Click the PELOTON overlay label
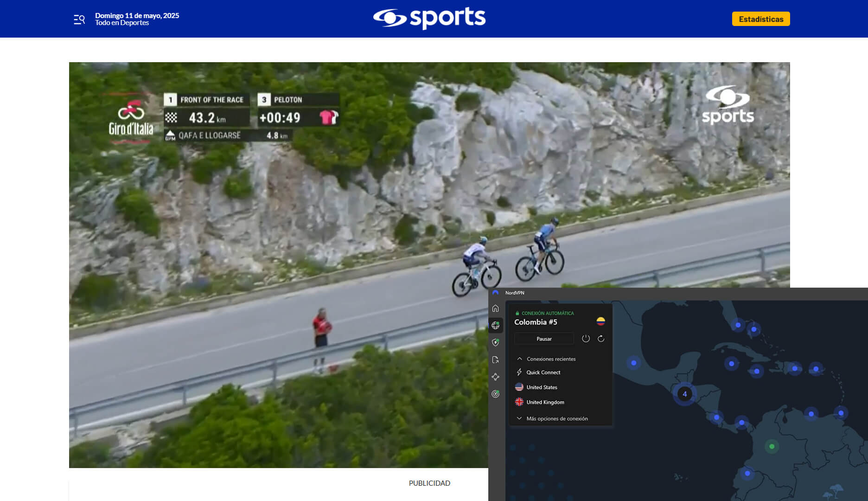Screen dimensions: 868x501 pyautogui.click(x=288, y=100)
